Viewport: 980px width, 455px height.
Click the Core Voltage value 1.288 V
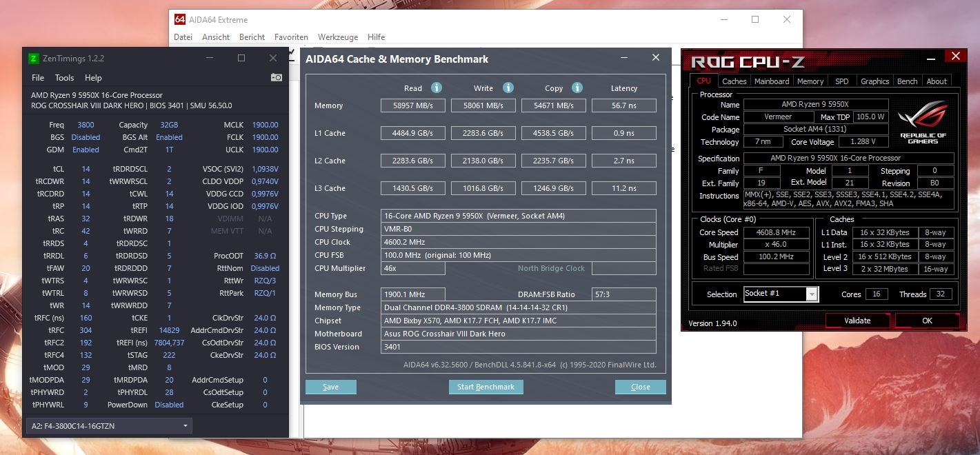point(863,141)
